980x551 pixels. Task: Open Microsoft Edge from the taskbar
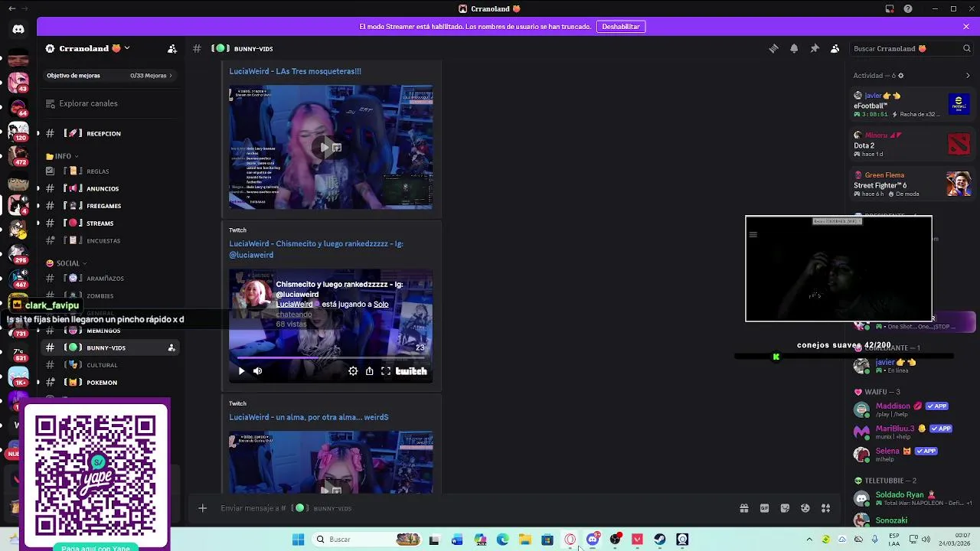502,540
